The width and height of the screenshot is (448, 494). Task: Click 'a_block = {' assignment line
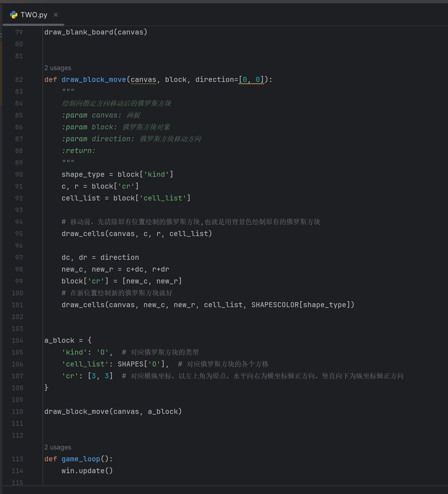(x=68, y=340)
